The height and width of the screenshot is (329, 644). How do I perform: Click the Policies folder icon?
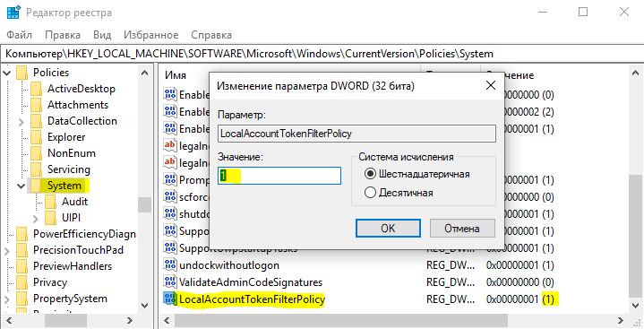coord(21,73)
